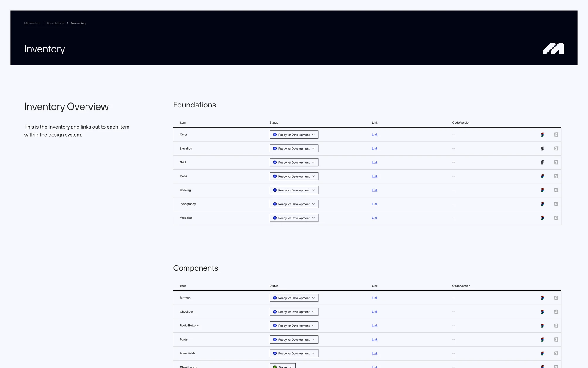Open the Figma icon in the Buttons row
This screenshot has width=588, height=368.
[x=542, y=298]
